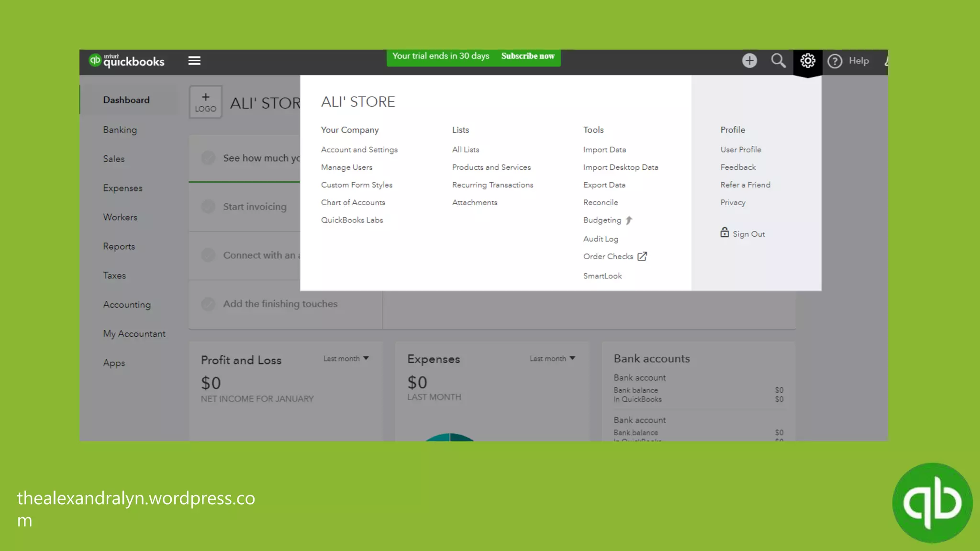
Task: Click the Budgeting upgrade arrow icon
Action: click(629, 220)
